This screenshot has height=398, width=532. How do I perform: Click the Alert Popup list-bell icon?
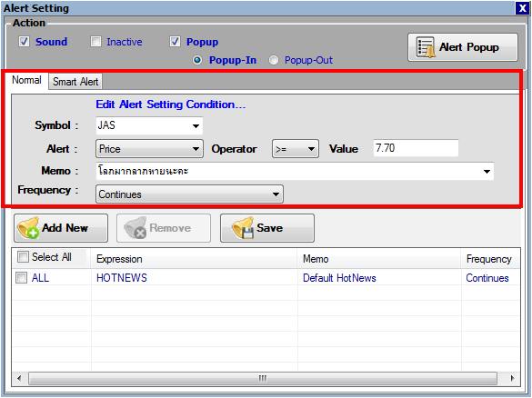[426, 47]
